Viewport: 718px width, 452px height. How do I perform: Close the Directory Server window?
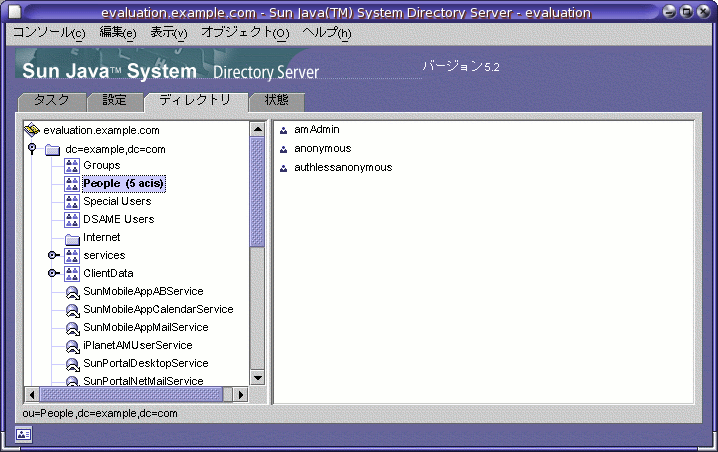coord(703,11)
